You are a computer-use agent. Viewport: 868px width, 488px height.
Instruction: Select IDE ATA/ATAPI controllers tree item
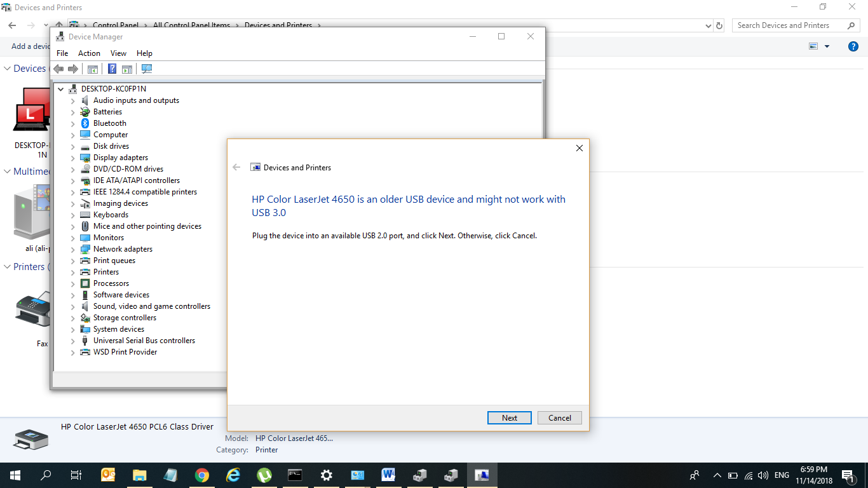(137, 180)
